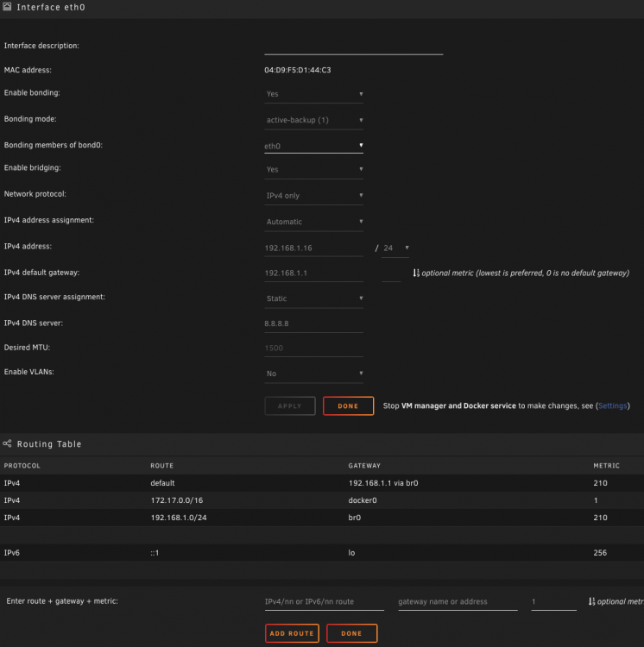
Task: Open the Settings link
Action: point(612,405)
